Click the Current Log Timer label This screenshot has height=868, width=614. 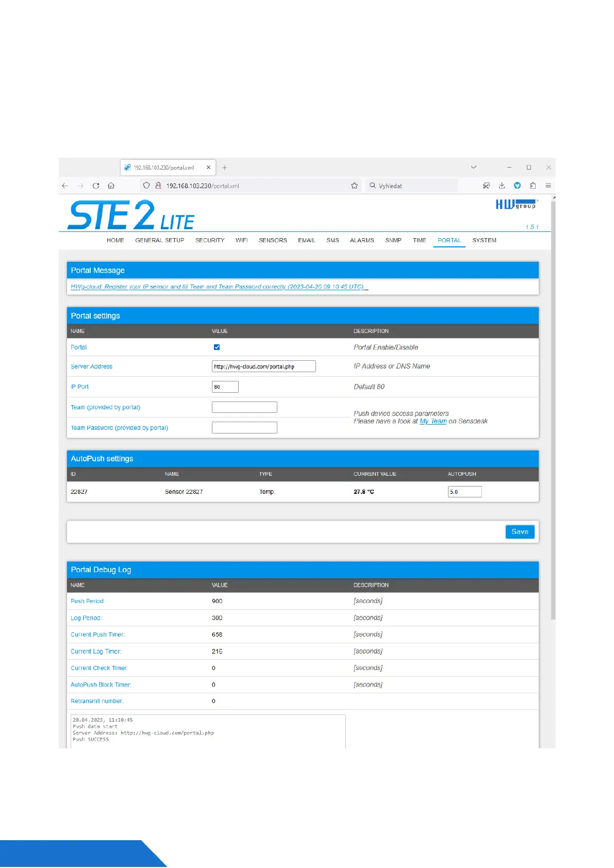click(96, 652)
